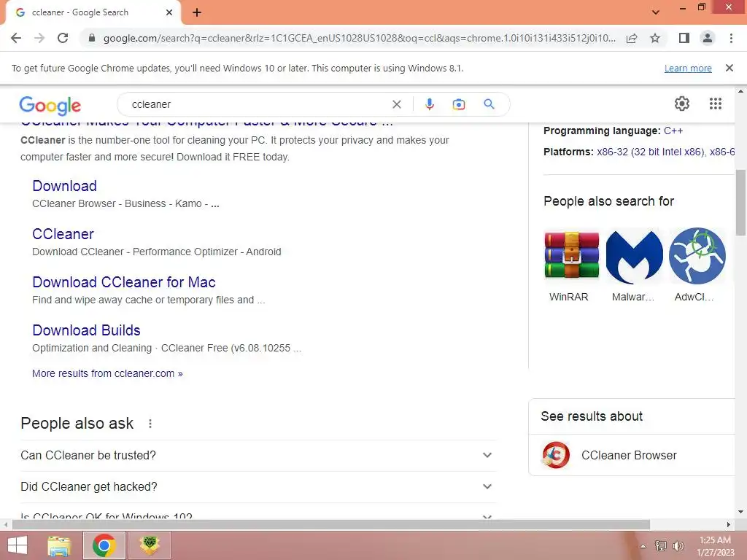Open a new browser tab
The width and height of the screenshot is (747, 560).
(197, 13)
